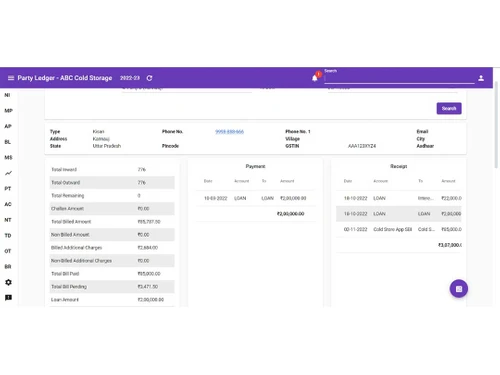Click the Receipt table Date header
The height and width of the screenshot is (375, 500).
coord(348,181)
